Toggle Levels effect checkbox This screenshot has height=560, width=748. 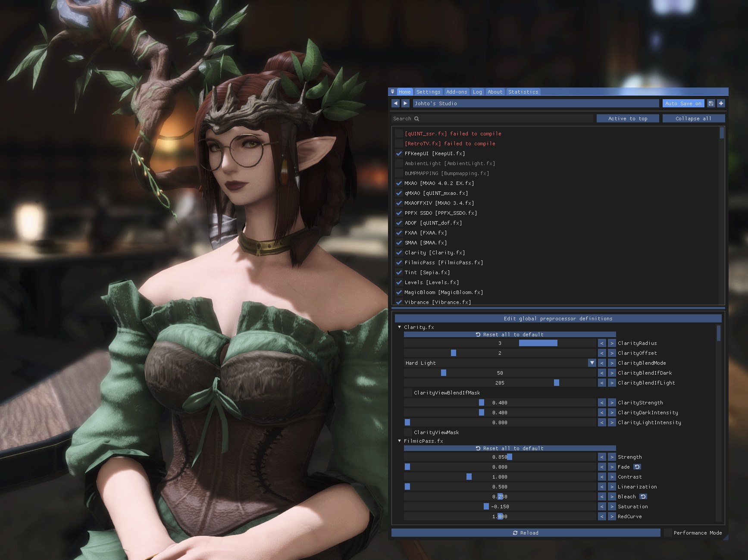tap(399, 282)
